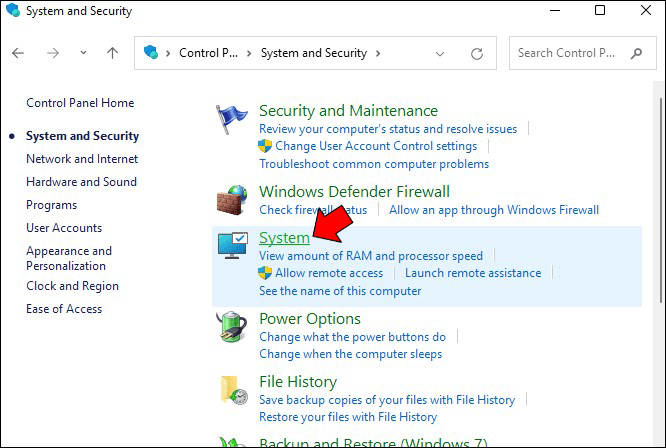Expand the address bar history dropdown
The height and width of the screenshot is (448, 666).
440,54
